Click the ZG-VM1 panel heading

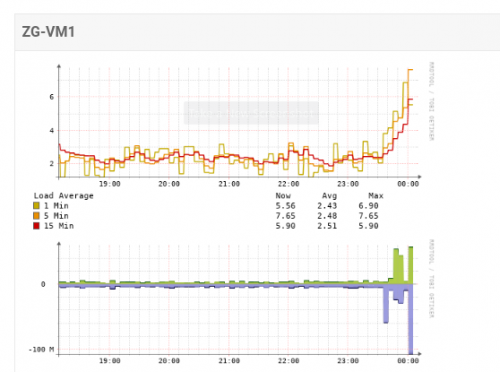pos(48,32)
